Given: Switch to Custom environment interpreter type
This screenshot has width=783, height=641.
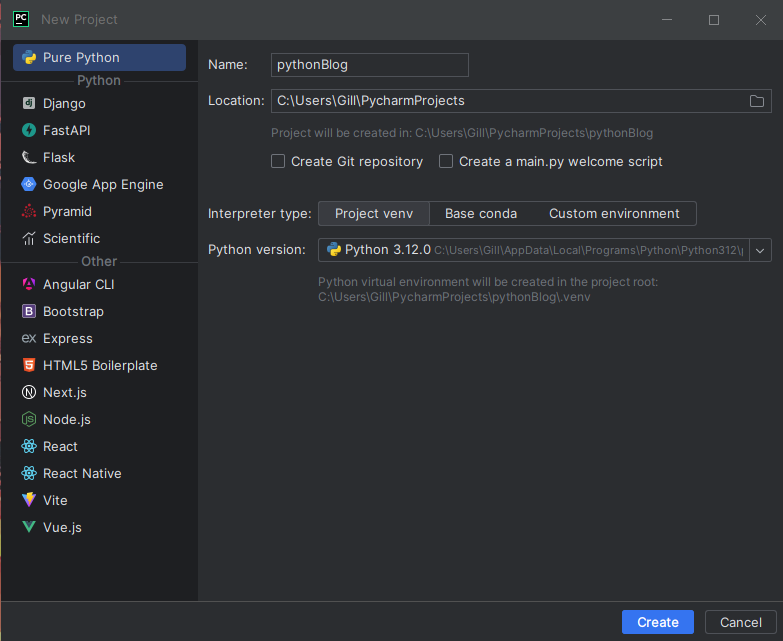Looking at the screenshot, I should pos(614,214).
